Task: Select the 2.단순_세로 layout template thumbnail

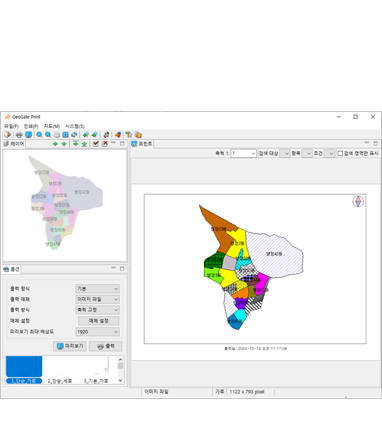Action: (x=59, y=370)
